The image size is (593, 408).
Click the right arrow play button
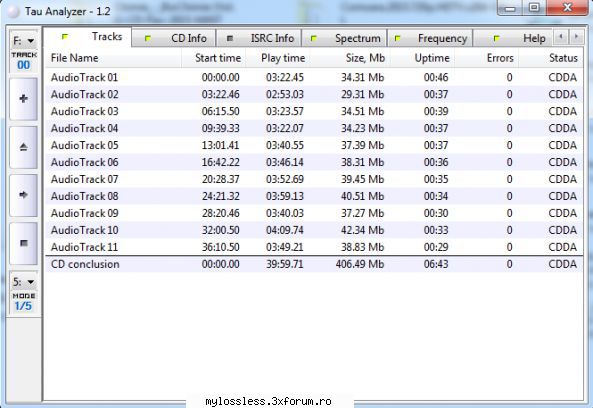pos(23,195)
